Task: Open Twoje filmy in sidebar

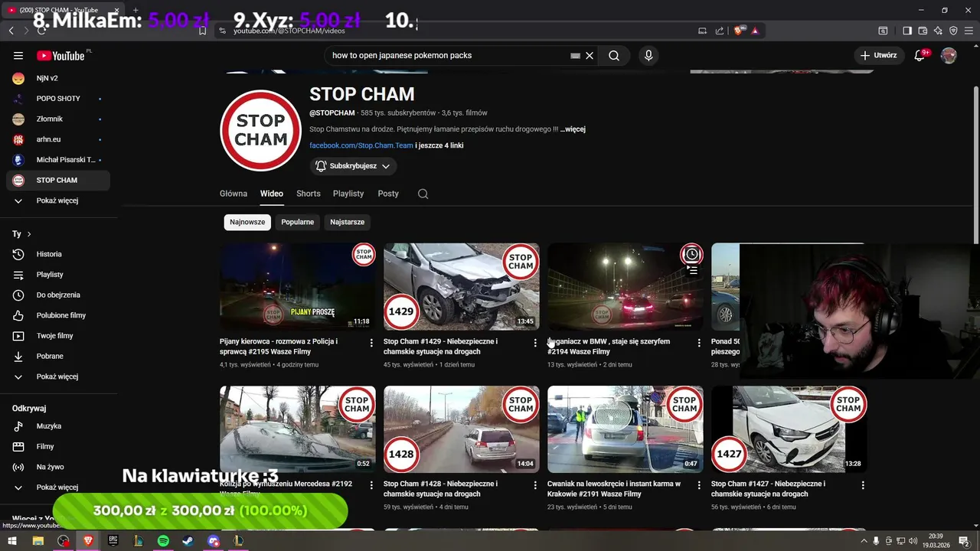Action: 58,336
